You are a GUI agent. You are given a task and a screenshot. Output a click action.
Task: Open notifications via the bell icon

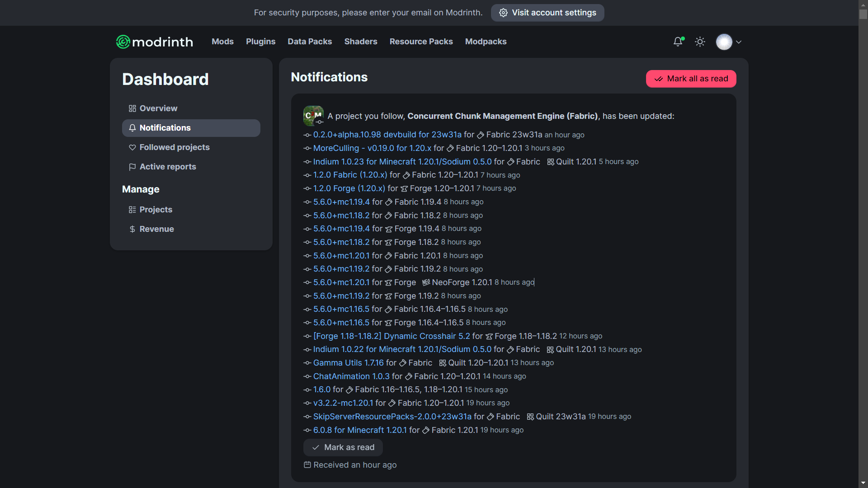(678, 42)
